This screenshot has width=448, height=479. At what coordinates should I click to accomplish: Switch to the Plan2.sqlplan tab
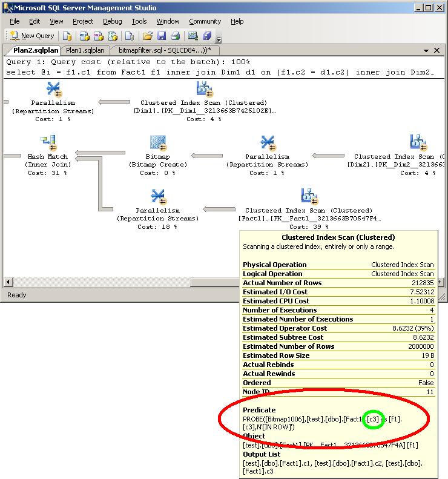click(x=36, y=50)
